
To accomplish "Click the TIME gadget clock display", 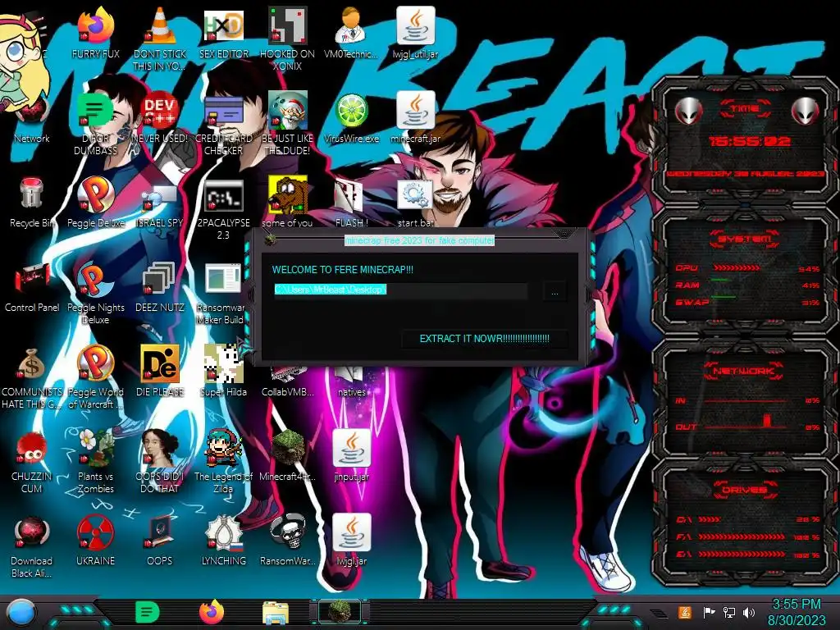I will point(750,141).
